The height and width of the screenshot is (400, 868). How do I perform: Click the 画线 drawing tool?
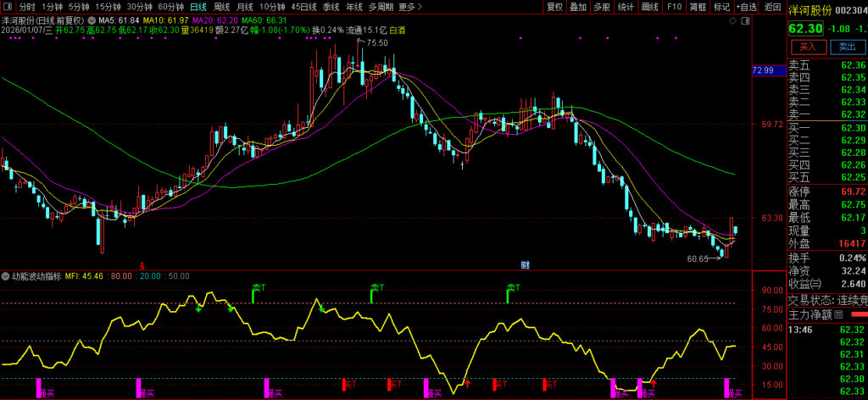point(650,6)
